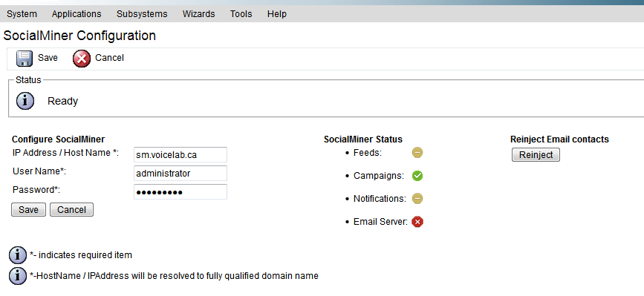Click the Notifications yellow status icon
The height and width of the screenshot is (296, 644).
click(417, 199)
